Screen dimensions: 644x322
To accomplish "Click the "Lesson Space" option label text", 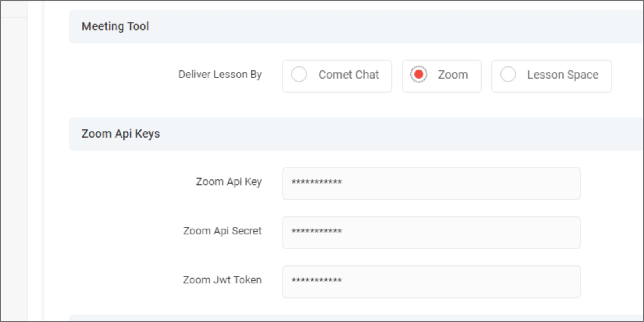I will tap(562, 75).
